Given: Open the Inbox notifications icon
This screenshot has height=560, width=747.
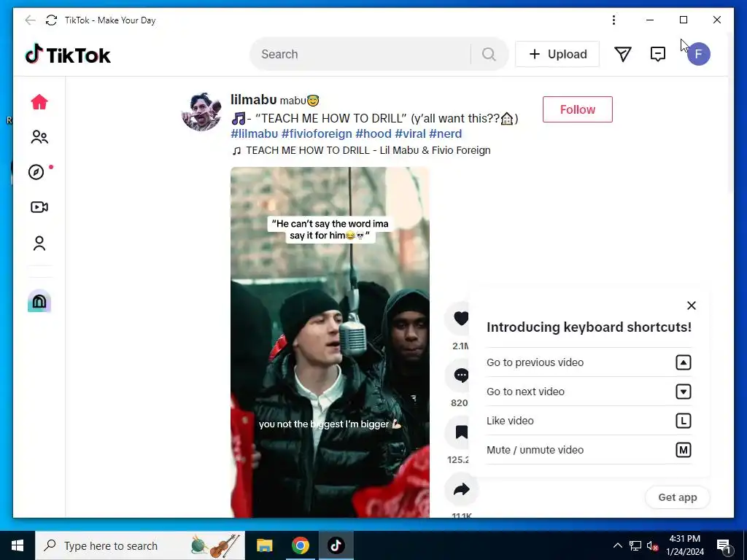Looking at the screenshot, I should pyautogui.click(x=658, y=54).
